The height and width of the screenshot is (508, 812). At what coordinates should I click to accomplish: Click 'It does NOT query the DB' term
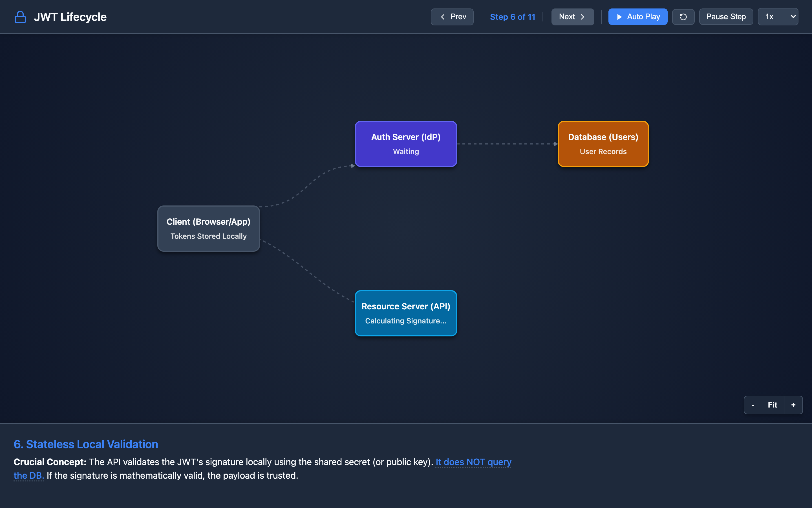point(473,462)
